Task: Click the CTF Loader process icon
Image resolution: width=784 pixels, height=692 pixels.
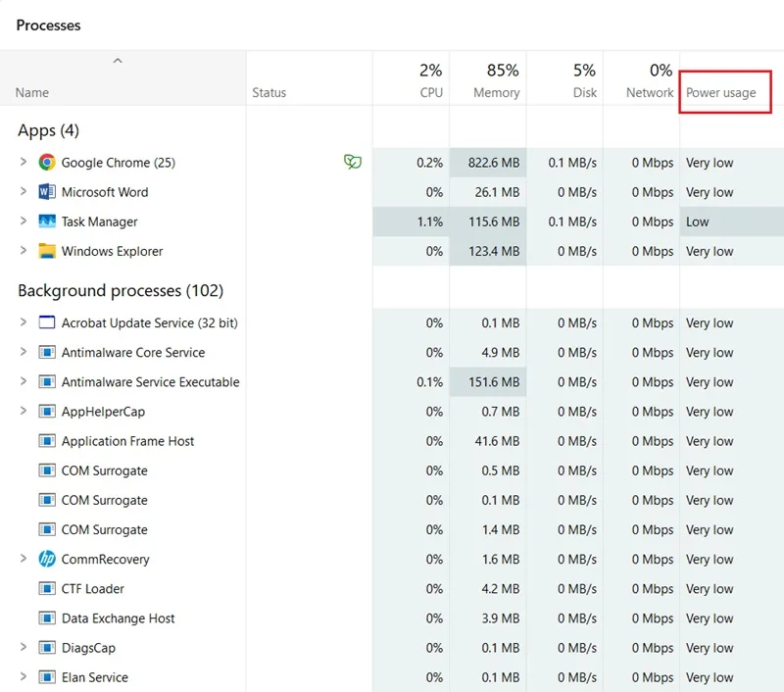Action: coord(47,588)
